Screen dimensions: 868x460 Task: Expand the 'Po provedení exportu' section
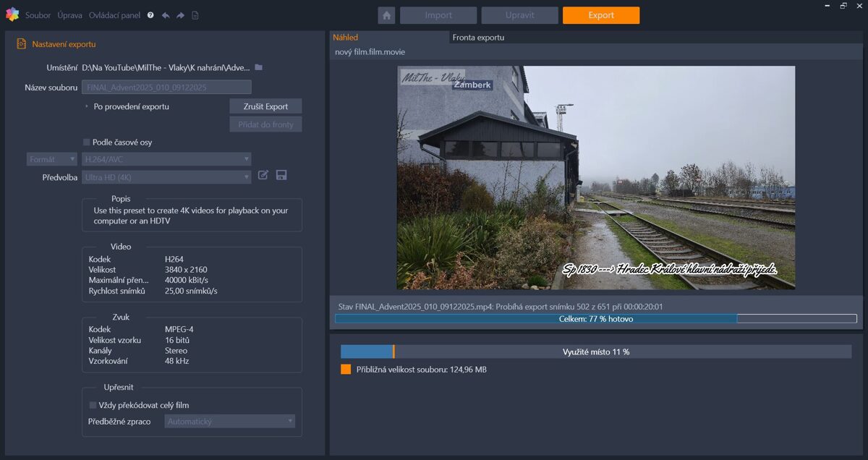[87, 106]
